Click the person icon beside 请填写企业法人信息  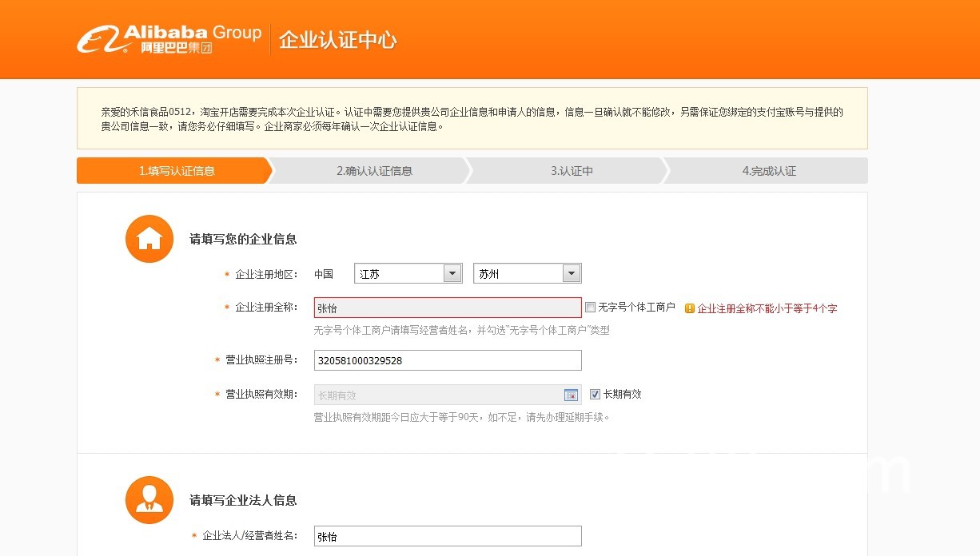tap(149, 499)
